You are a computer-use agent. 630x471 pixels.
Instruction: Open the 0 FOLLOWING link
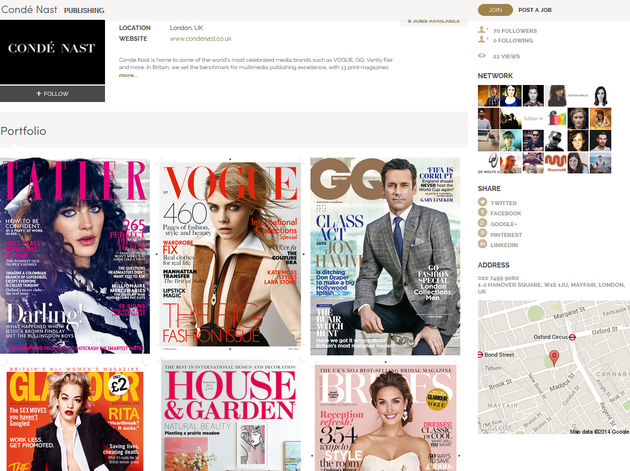coord(513,41)
